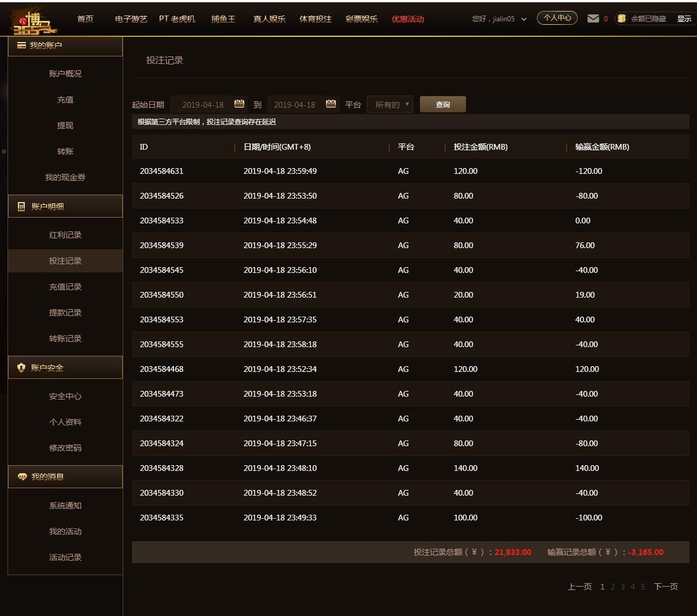697x616 pixels.
Task: Open 体育投注 navigation item
Action: (x=316, y=18)
